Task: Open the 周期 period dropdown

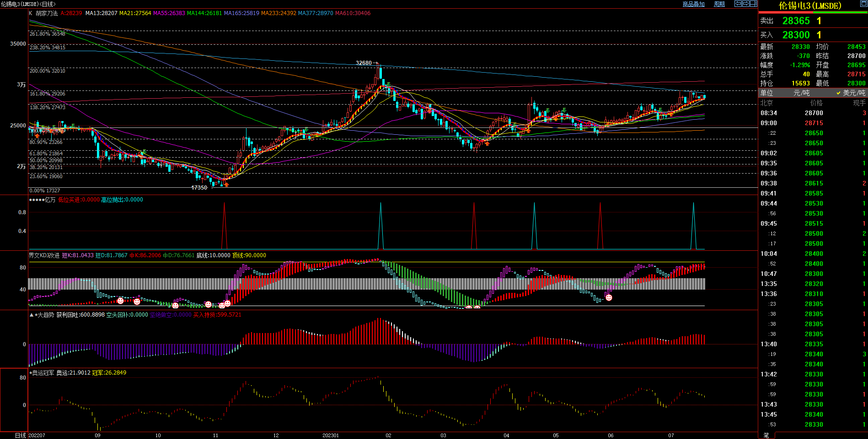Action: pos(719,4)
